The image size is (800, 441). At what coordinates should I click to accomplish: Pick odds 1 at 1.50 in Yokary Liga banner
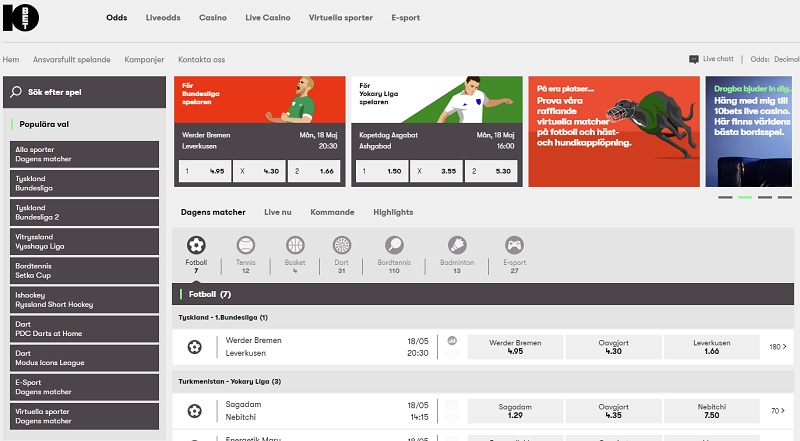382,171
